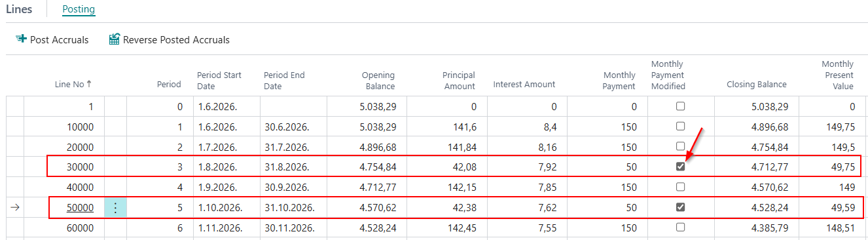Click interest amount 7,62
The image size is (868, 240).
[547, 208]
